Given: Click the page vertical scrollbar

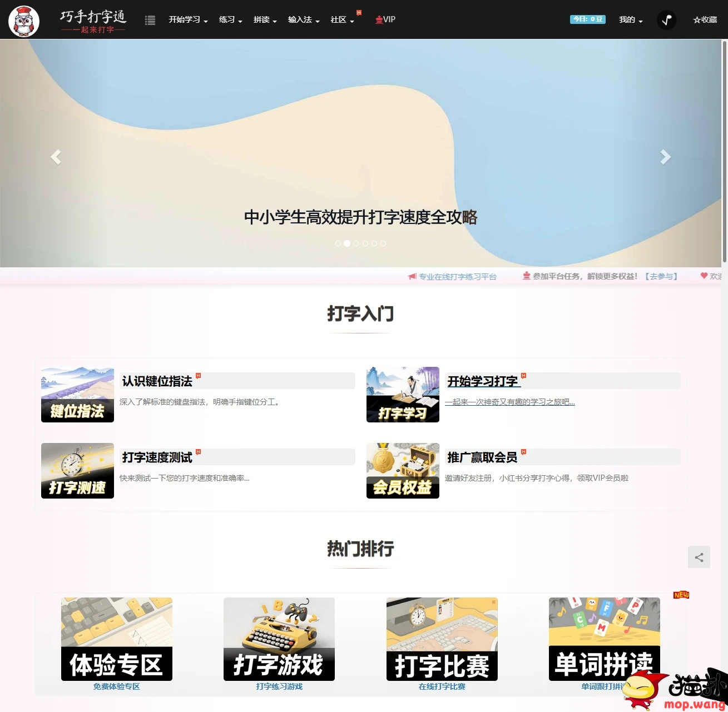Looking at the screenshot, I should (724, 150).
